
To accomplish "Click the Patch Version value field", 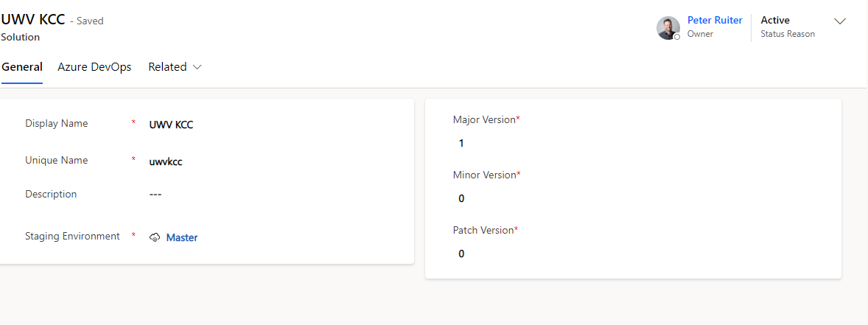I will 633,254.
